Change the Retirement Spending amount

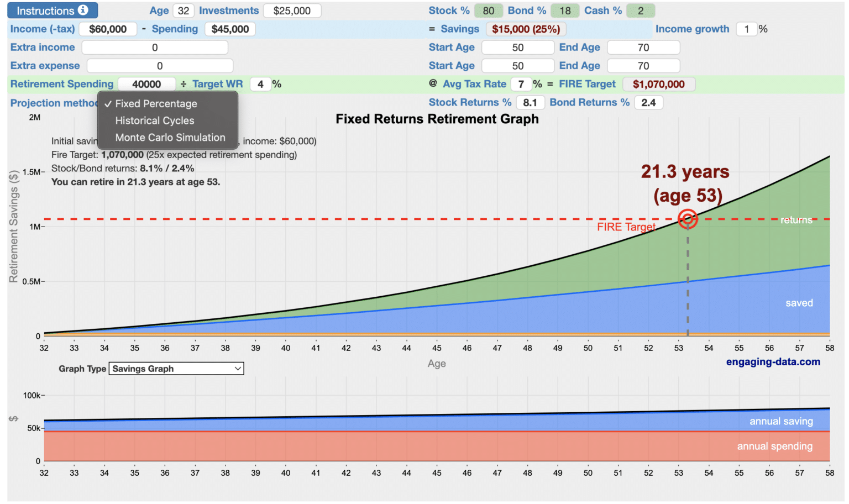pos(146,83)
